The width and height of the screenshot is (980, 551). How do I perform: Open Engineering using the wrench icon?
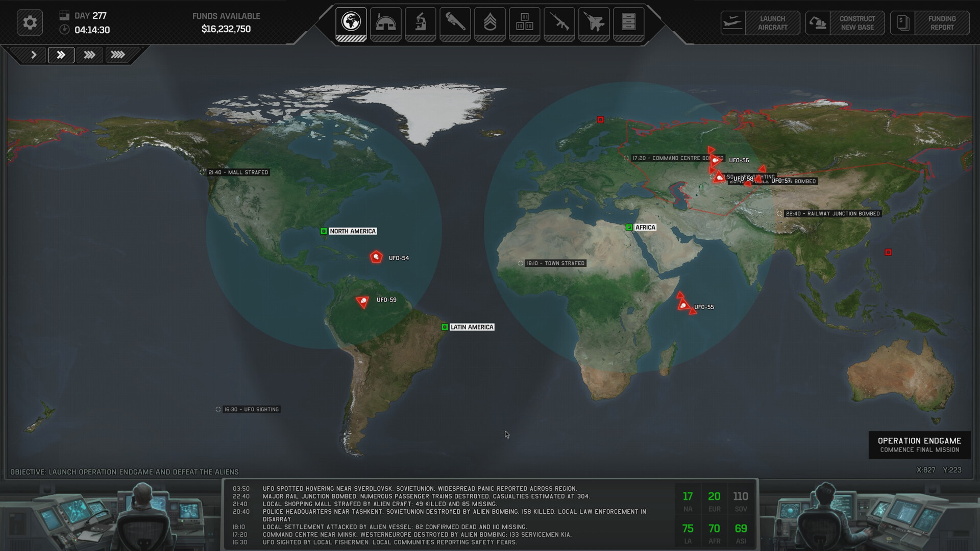click(455, 22)
